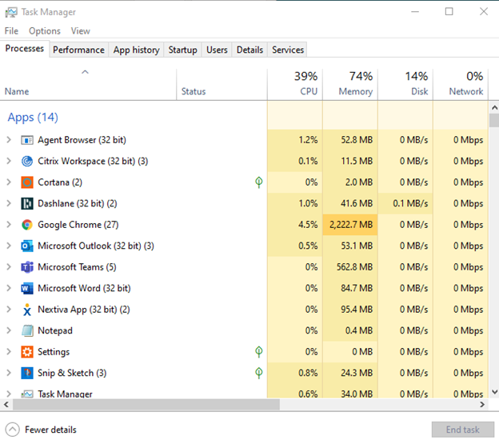
Task: Expand the Nextiva App process group
Action: tap(9, 309)
